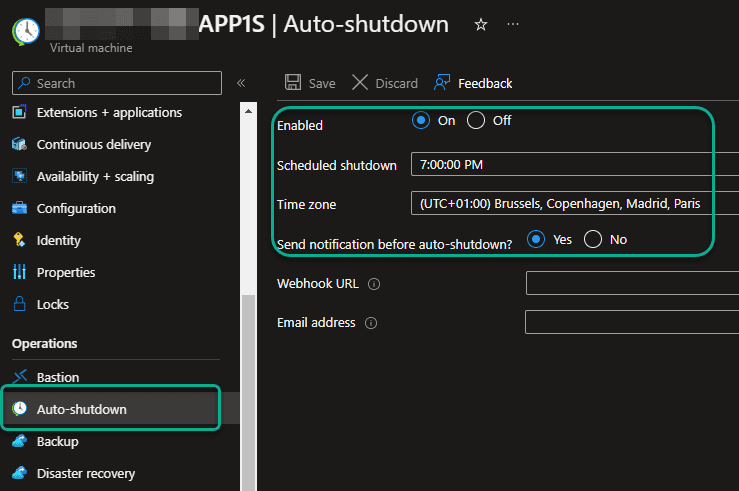Click the Discard X icon
Screen dimensions: 739x491
coord(360,83)
